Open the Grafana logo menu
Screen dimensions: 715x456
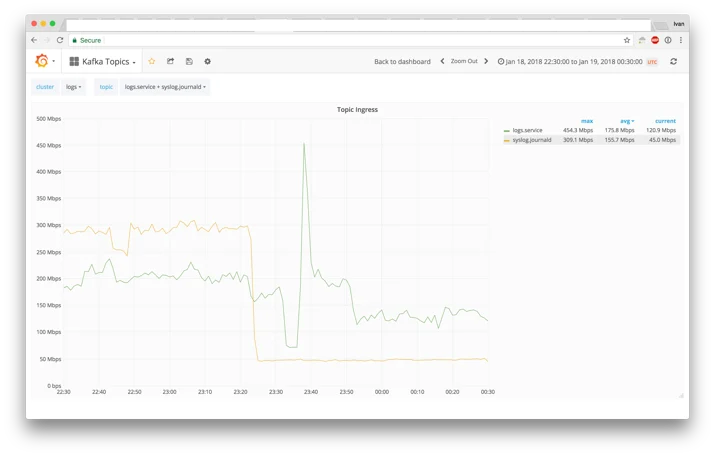pos(45,61)
